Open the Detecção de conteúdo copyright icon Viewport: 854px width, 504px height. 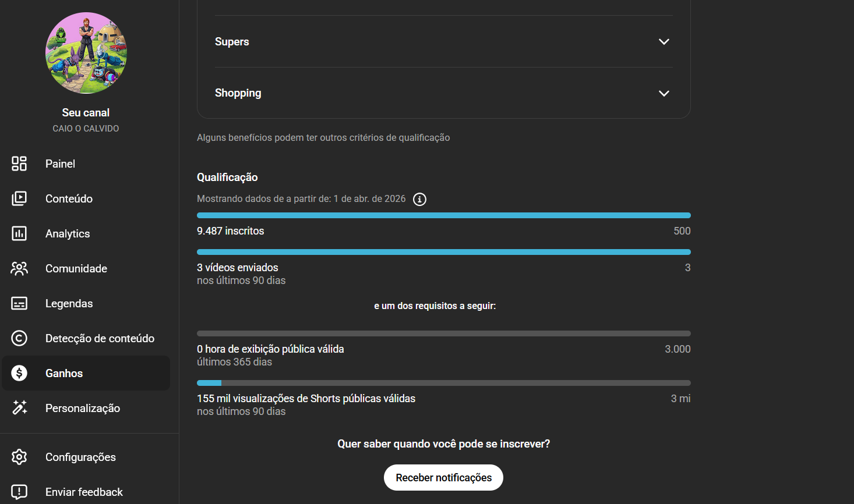pyautogui.click(x=19, y=338)
